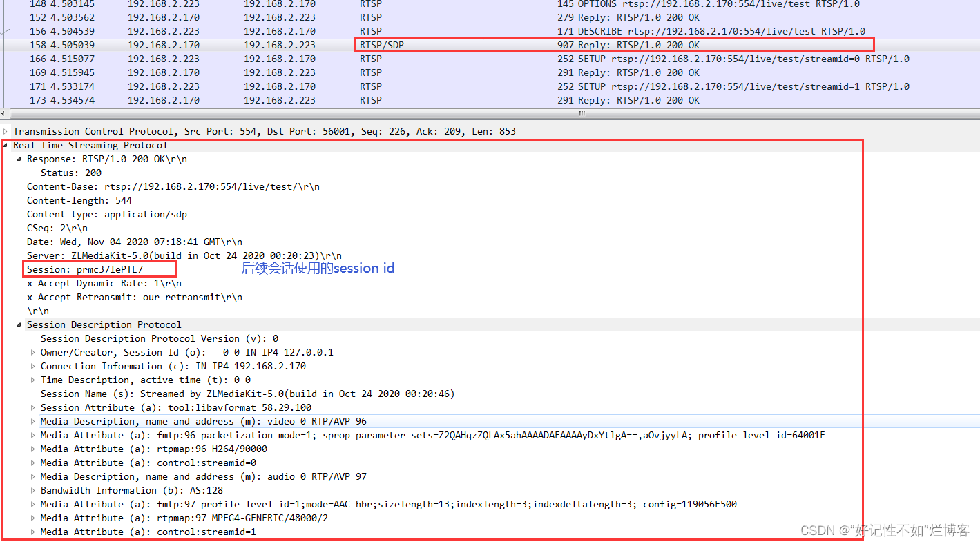Select packet 156 DESCRIBE request row
Image resolution: width=980 pixels, height=544 pixels.
[x=490, y=31]
